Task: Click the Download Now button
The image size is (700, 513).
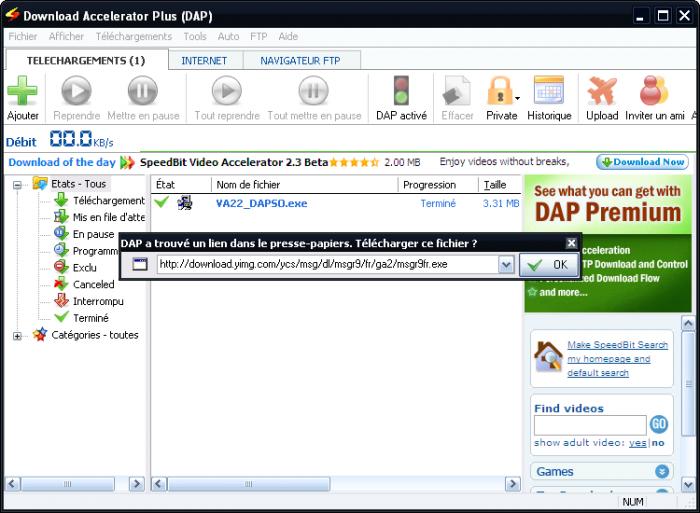Action: point(642,162)
